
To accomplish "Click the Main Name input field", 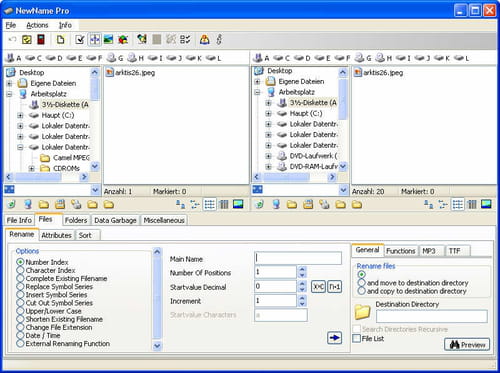I will pyautogui.click(x=298, y=258).
